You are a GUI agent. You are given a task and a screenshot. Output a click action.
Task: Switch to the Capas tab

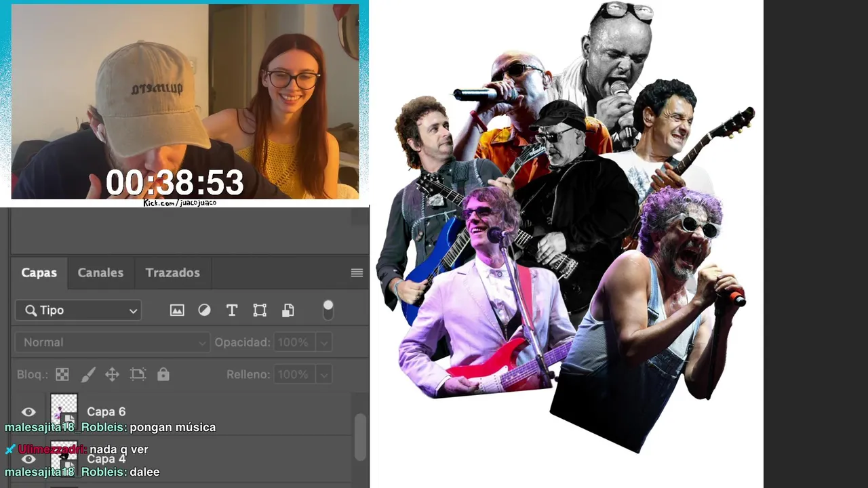(x=39, y=272)
